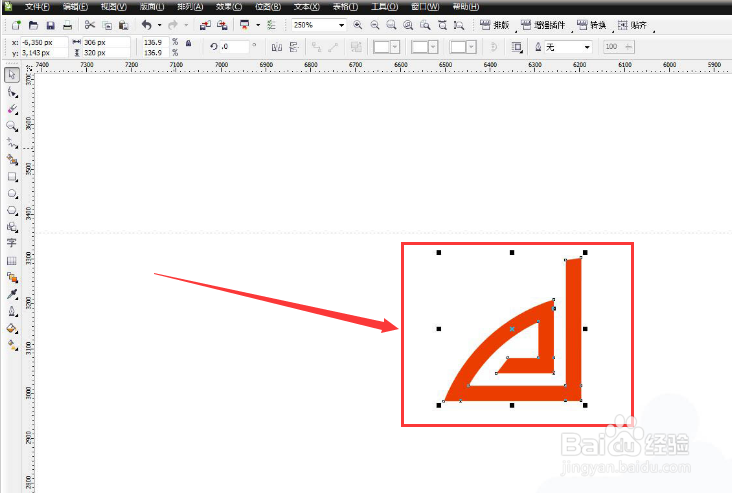Select the Fill bucket tool
The image size is (732, 493).
[12, 328]
